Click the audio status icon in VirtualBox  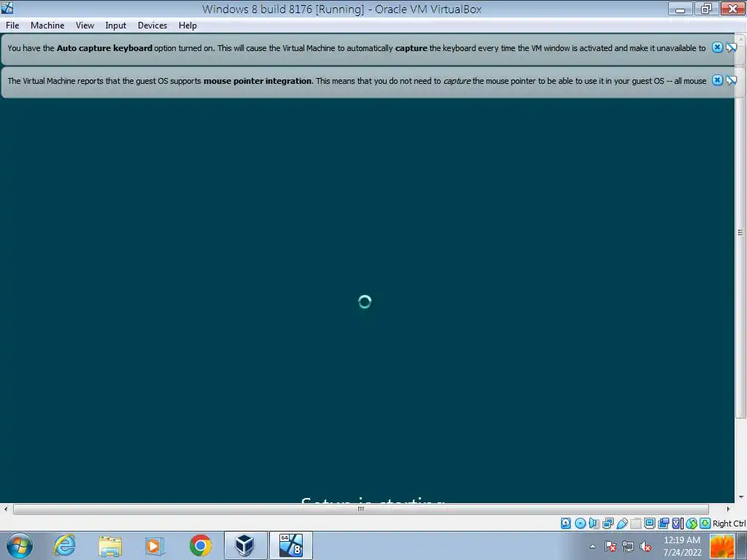click(x=594, y=524)
